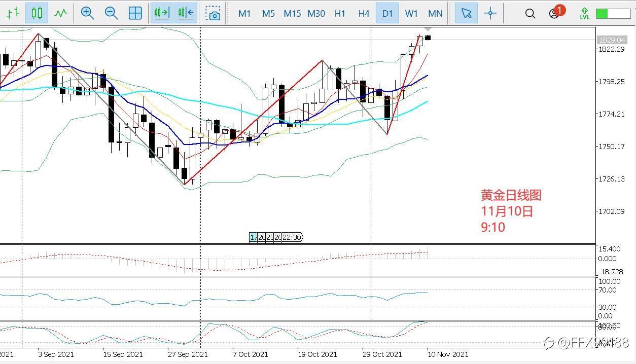This screenshot has width=636, height=364.
Task: Click the 10 Nov 2021 date label
Action: (448, 354)
